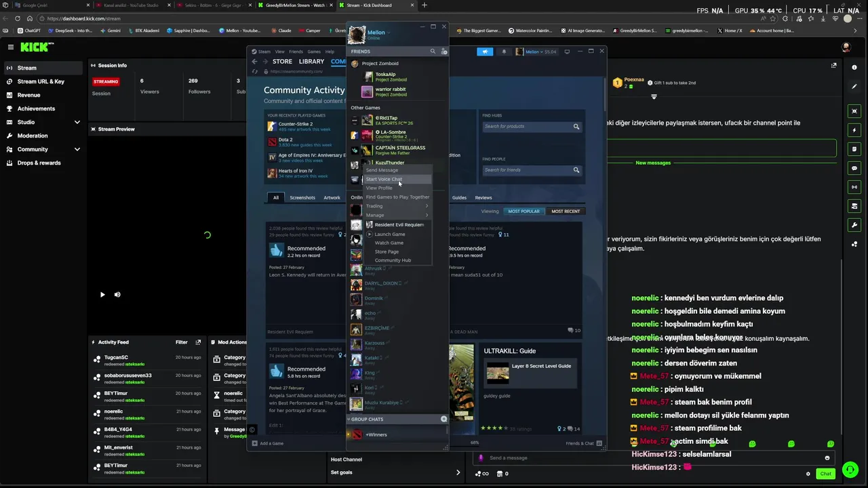Open 'Community Hub' from context menu
868x488 pixels.
pyautogui.click(x=393, y=260)
